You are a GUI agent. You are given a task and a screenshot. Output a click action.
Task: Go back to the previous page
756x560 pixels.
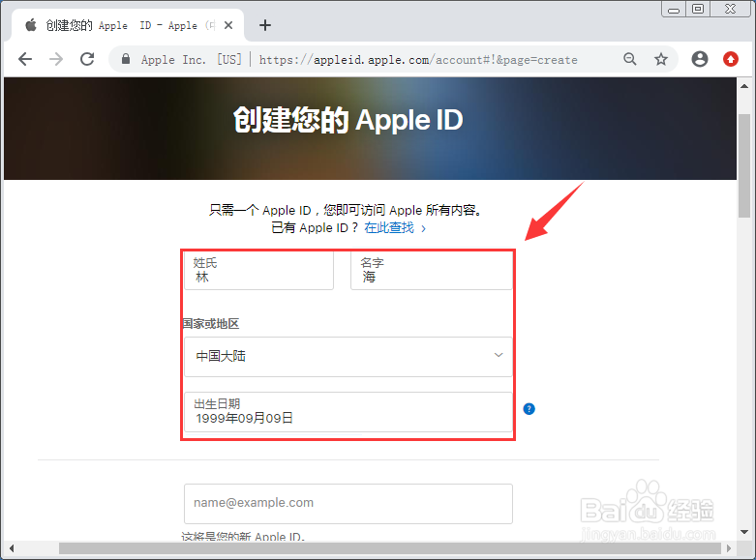tap(25, 59)
